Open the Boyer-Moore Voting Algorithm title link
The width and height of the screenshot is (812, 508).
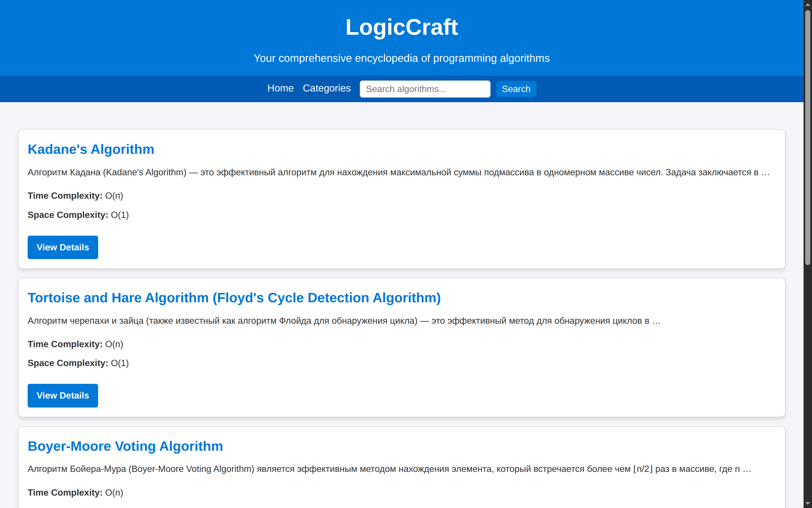click(x=125, y=446)
